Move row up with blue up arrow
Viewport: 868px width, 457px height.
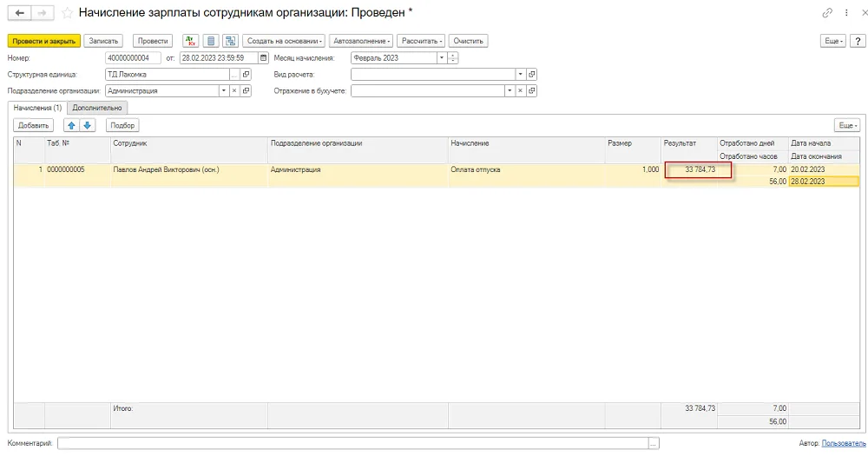(x=71, y=126)
